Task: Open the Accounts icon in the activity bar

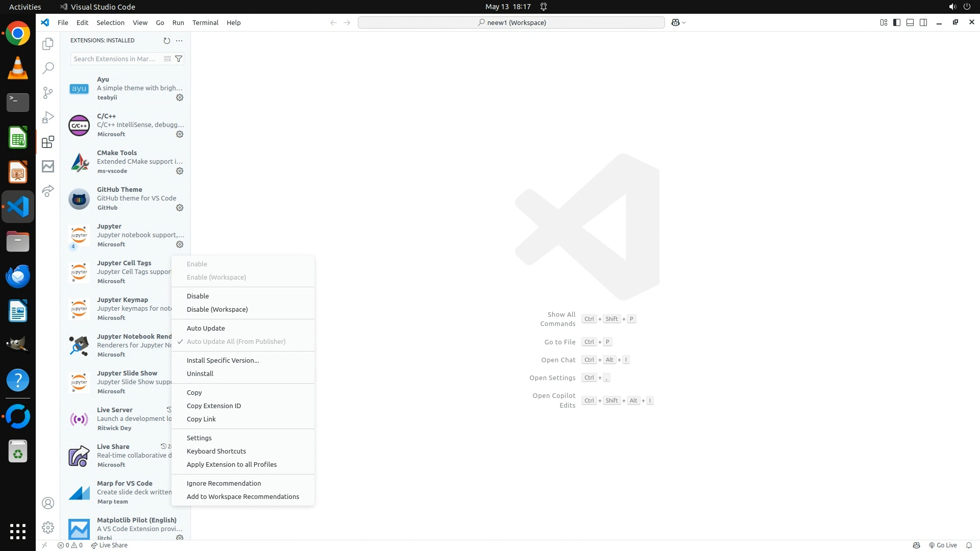Action: pos(48,503)
